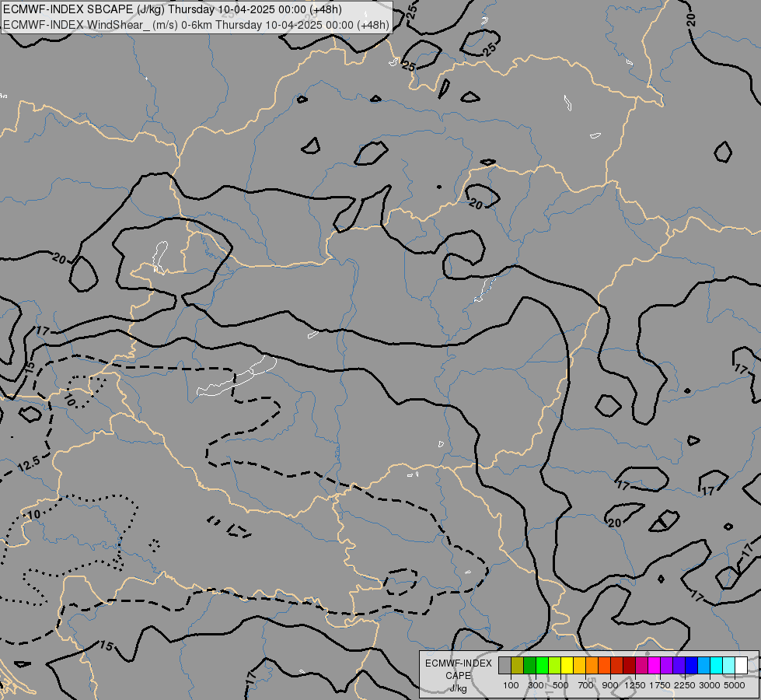Viewport: 761px width, 700px height.
Task: Click the legend value 1750
Action: [660, 685]
